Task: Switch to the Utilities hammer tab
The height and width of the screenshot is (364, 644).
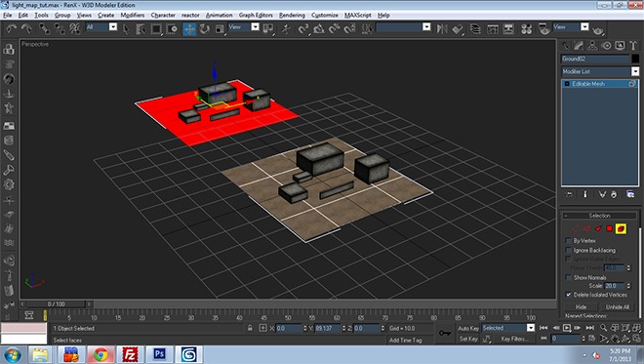Action: tap(633, 46)
